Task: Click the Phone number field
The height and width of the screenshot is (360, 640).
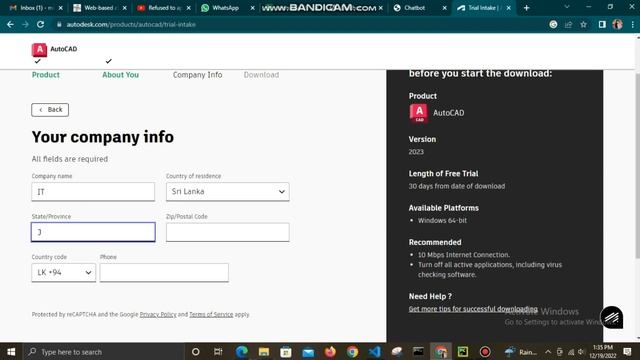Action: [164, 272]
